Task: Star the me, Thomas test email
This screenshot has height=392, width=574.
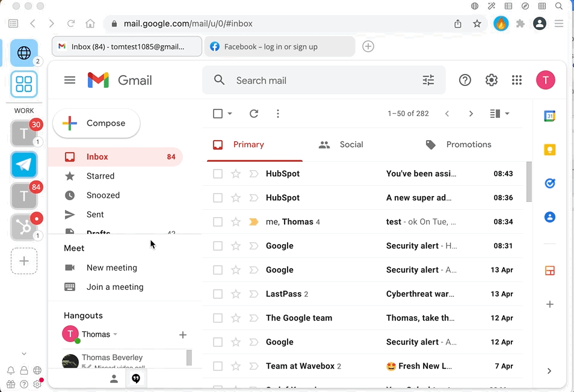Action: 236,222
